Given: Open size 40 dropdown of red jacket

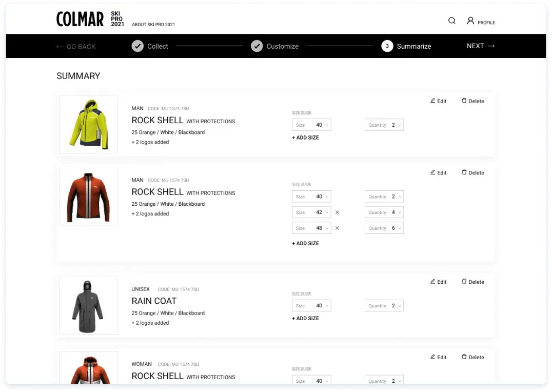Looking at the screenshot, I should tap(311, 197).
